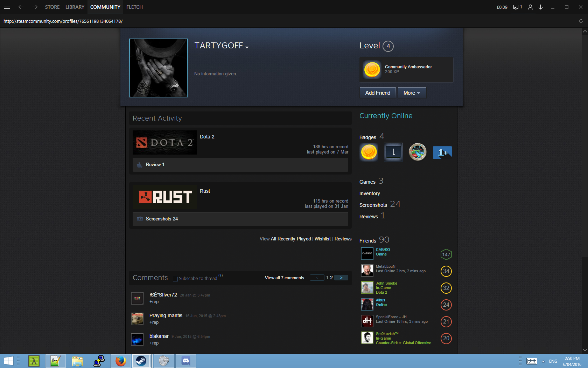Click the page scrollbar down arrow
Screen dimensions: 588x368
(x=584, y=350)
